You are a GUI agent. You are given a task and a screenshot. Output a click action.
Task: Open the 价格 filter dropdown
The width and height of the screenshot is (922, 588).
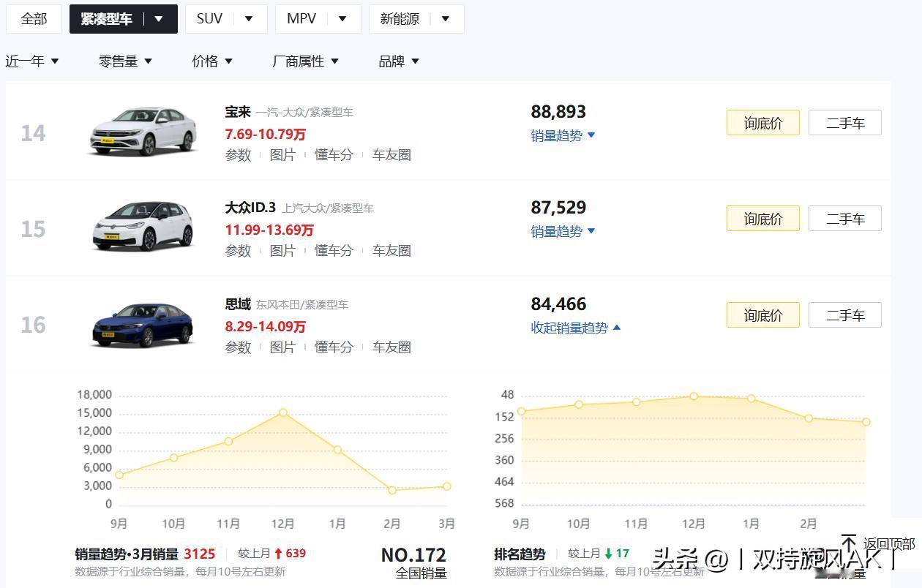point(212,61)
